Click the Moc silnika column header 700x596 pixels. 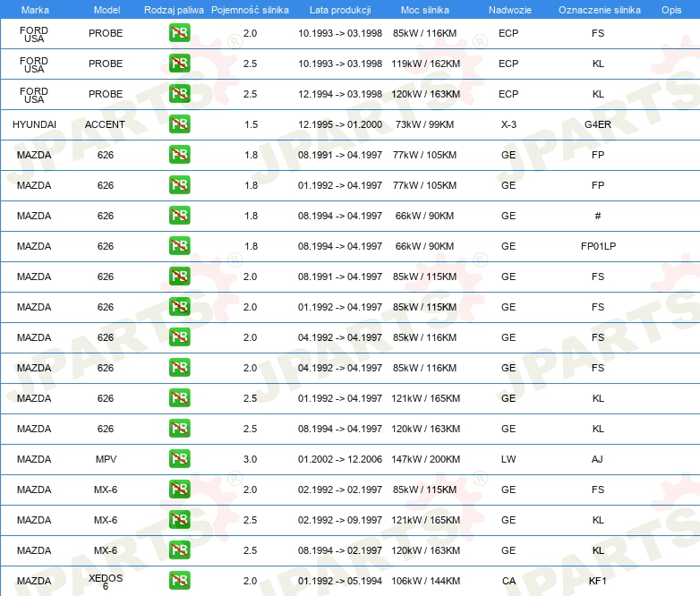tap(425, 10)
